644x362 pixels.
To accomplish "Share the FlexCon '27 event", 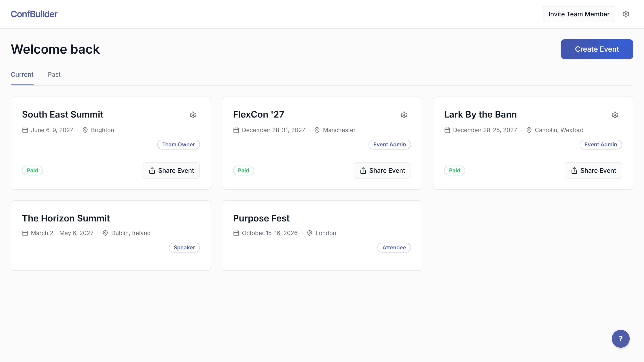I will [x=382, y=170].
